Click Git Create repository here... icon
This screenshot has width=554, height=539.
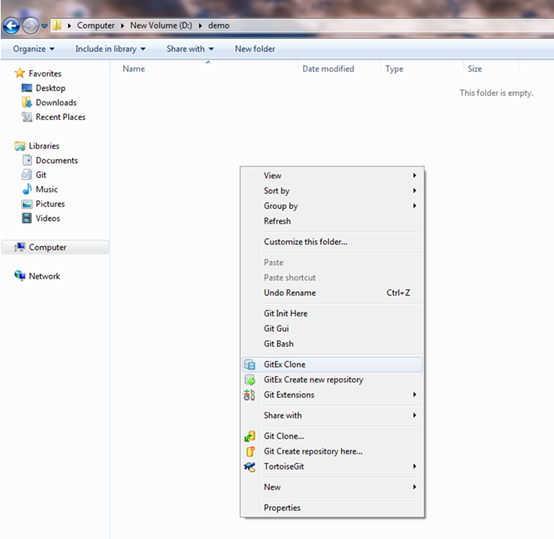click(250, 451)
